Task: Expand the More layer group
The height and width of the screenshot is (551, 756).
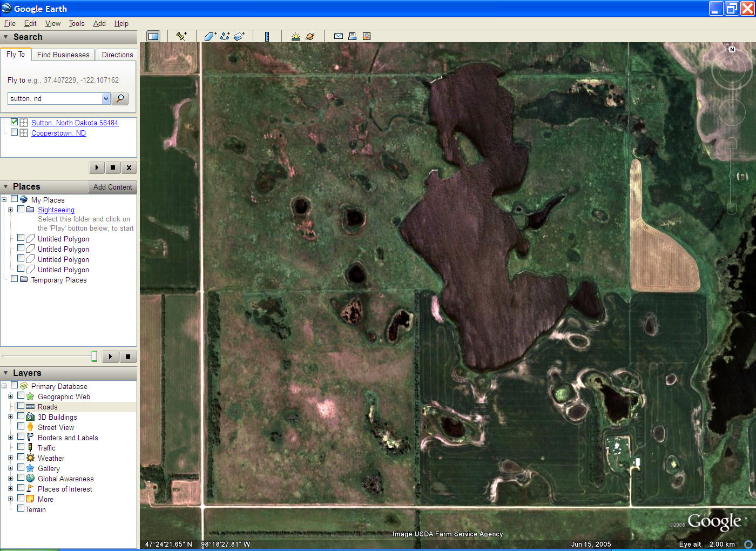Action: pos(10,499)
